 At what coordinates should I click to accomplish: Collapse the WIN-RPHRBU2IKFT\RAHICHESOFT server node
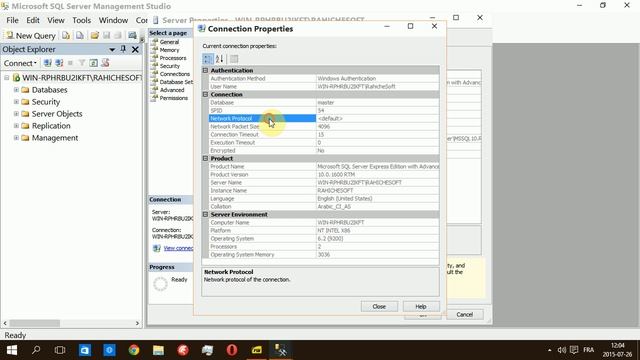pos(7,78)
